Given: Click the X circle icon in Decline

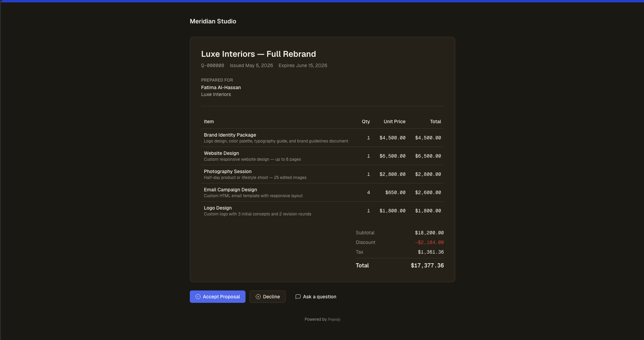Looking at the screenshot, I should [x=258, y=297].
